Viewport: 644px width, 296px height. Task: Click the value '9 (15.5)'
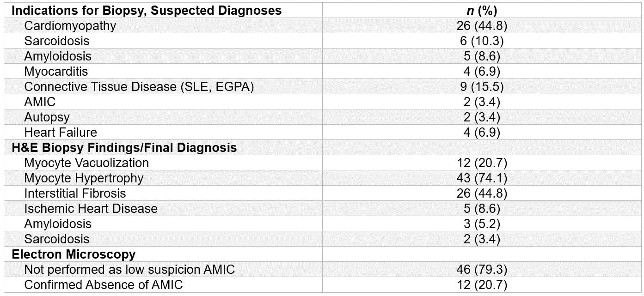(x=482, y=87)
